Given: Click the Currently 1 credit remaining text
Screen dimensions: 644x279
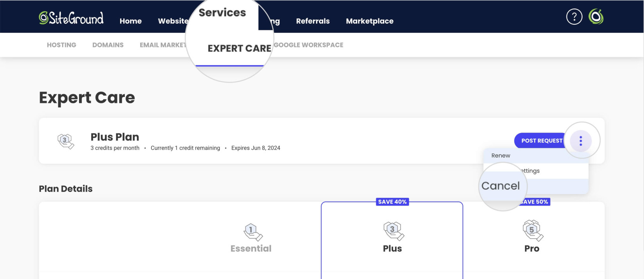Looking at the screenshot, I should [x=185, y=148].
